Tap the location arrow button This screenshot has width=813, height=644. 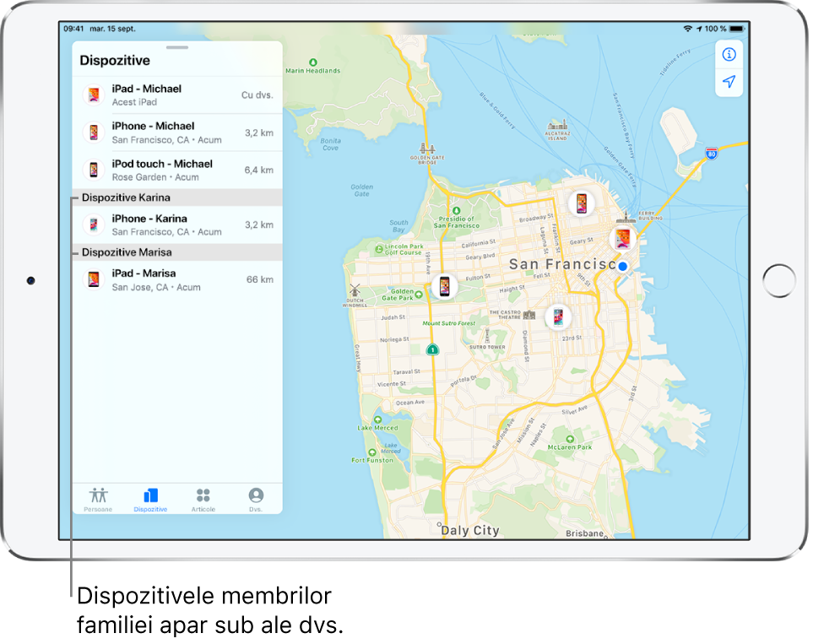(x=729, y=82)
